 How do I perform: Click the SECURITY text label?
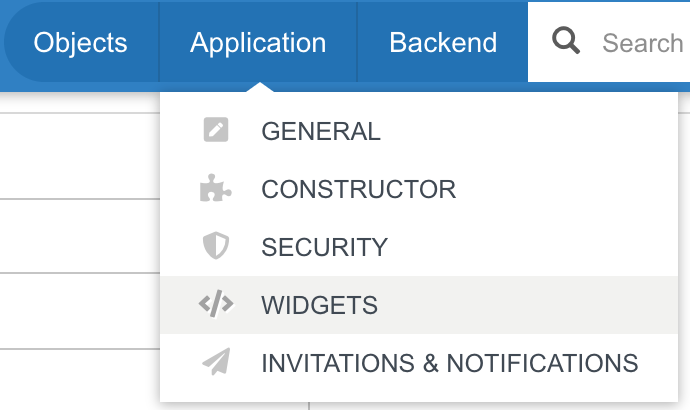click(x=324, y=247)
